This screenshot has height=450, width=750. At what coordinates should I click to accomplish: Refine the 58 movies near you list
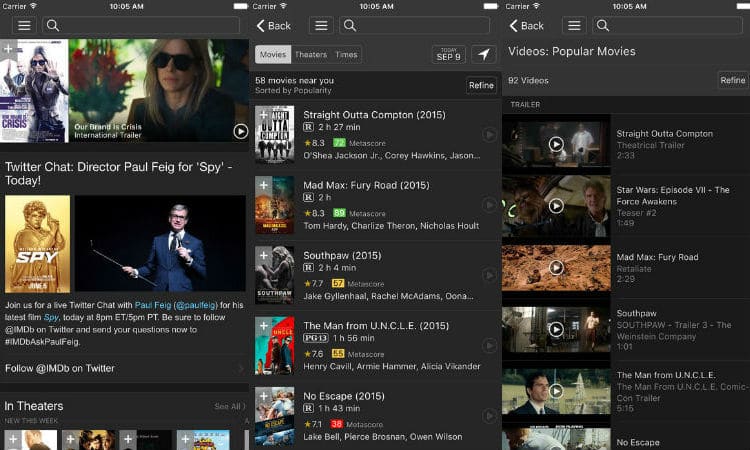(481, 85)
